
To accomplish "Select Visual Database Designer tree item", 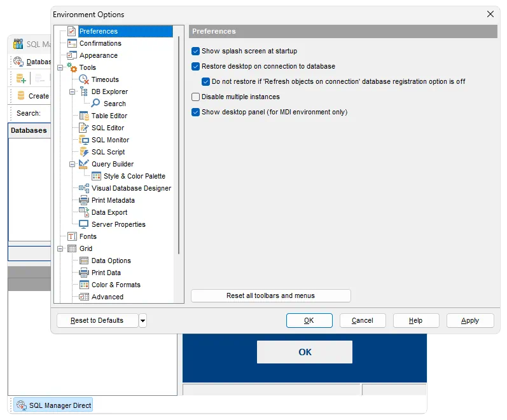I will tap(131, 188).
